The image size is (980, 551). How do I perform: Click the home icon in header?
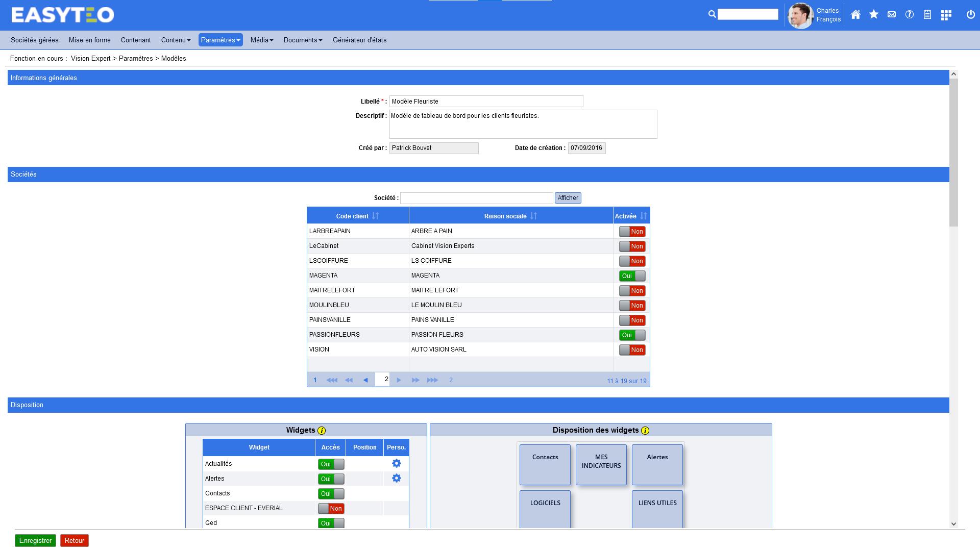855,15
